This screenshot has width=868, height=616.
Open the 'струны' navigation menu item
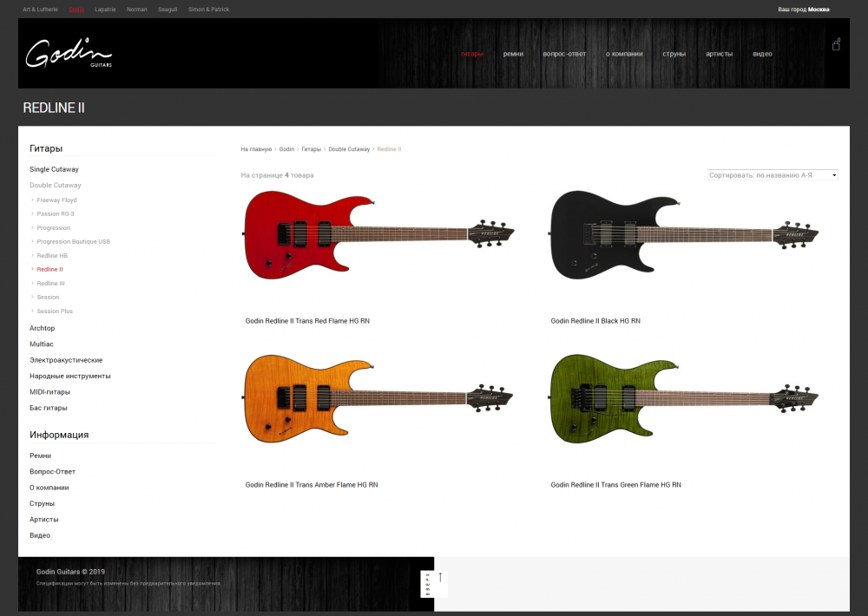coord(674,54)
